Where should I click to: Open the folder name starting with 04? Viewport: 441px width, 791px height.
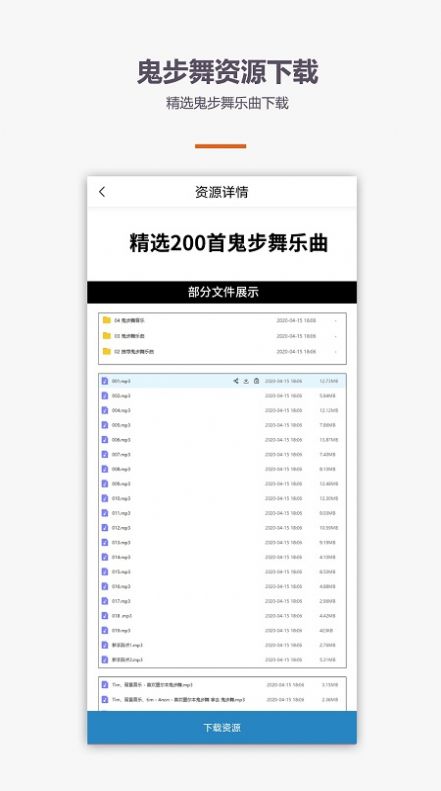point(130,320)
